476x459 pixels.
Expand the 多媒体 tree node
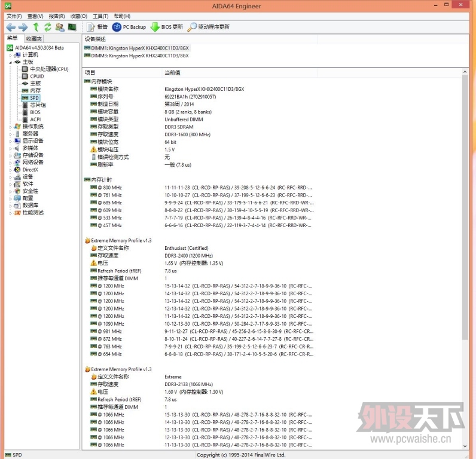(x=10, y=148)
